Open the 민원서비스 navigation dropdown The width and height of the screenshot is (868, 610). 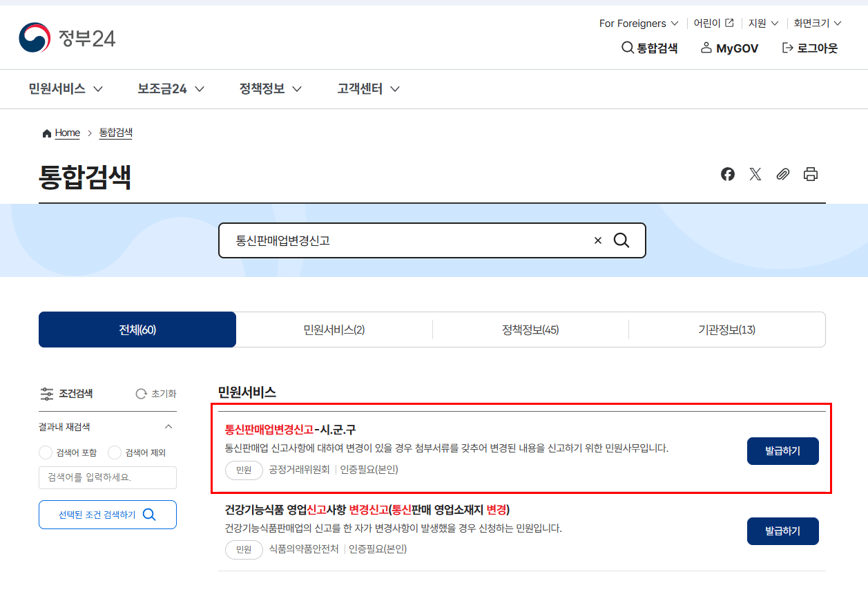click(65, 88)
